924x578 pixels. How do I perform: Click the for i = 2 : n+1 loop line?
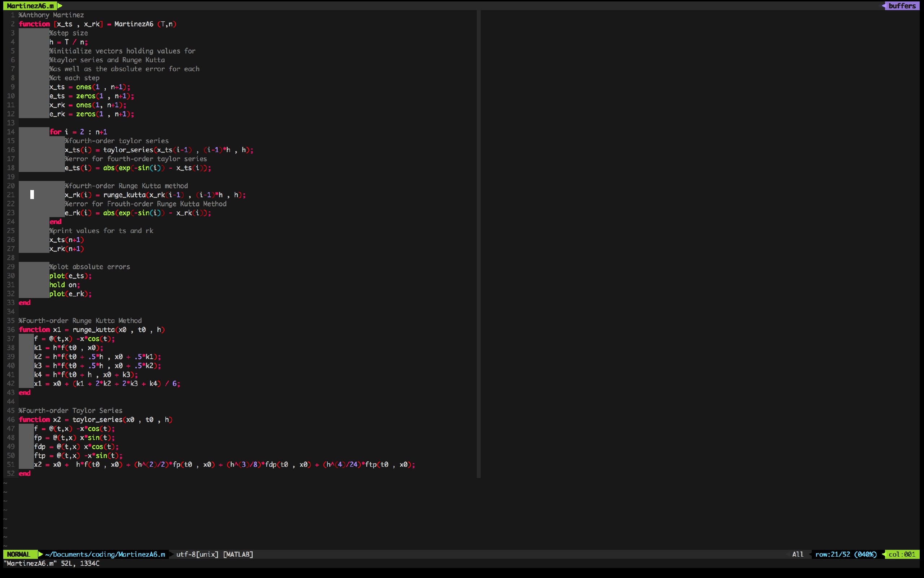coord(78,132)
